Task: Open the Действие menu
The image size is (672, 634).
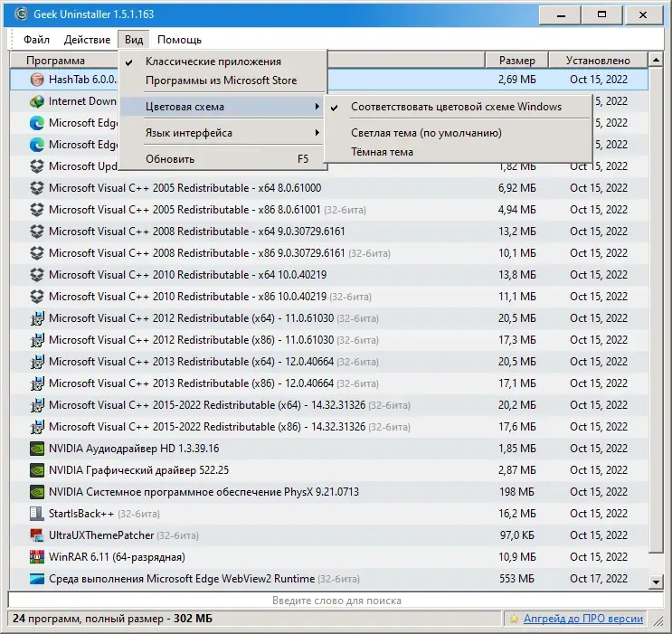Action: click(x=87, y=40)
